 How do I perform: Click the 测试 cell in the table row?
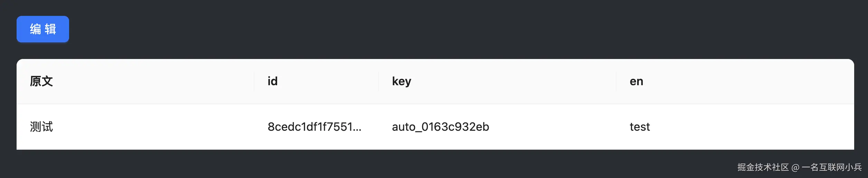click(41, 127)
